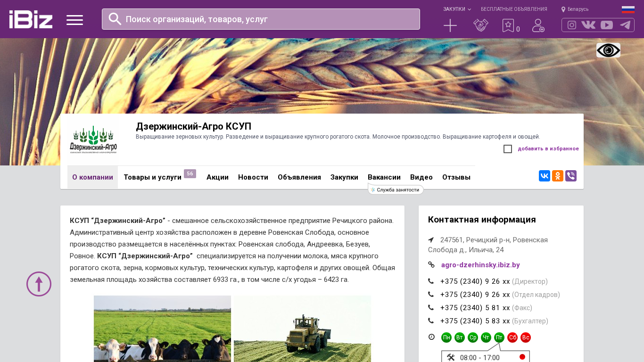The height and width of the screenshot is (362, 644).
Task: Open the Акции tab
Action: 217,177
